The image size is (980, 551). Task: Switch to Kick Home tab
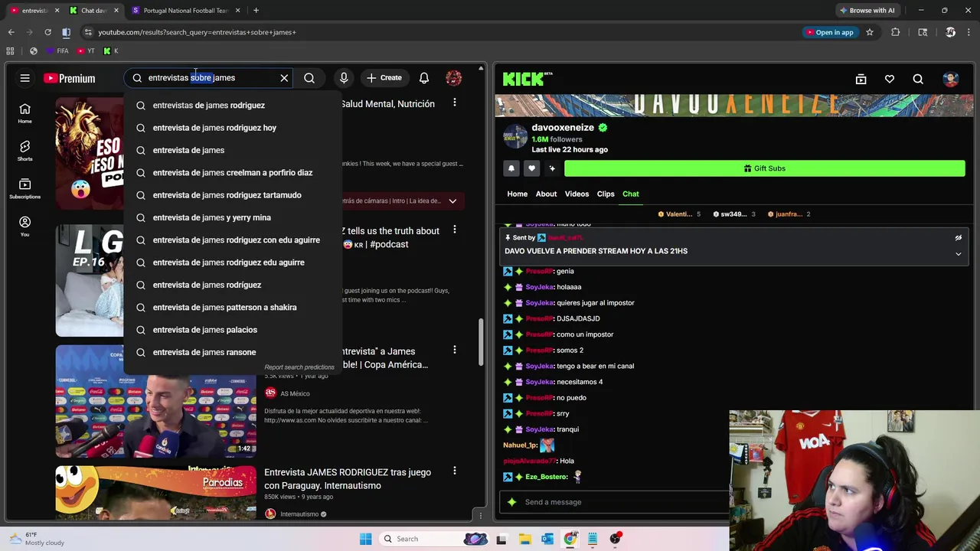click(518, 194)
